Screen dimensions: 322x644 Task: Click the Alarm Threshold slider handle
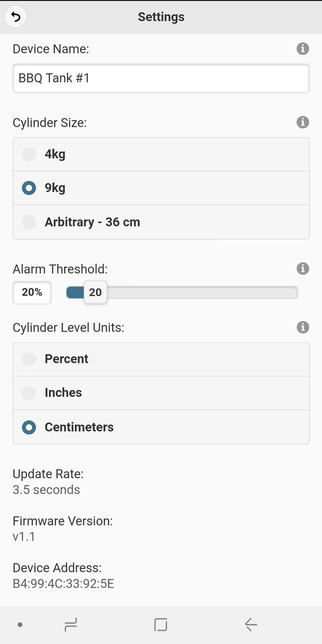pyautogui.click(x=95, y=292)
